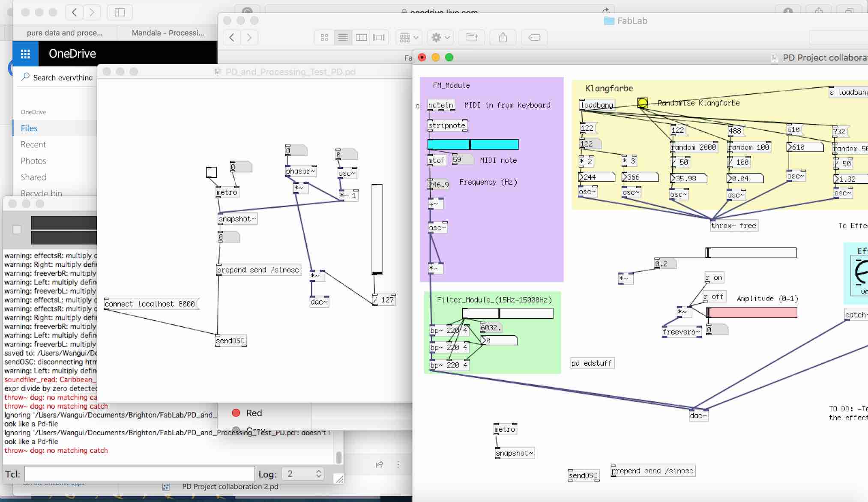Click the yellow Randomise Klangfarbe bang
The width and height of the screenshot is (868, 502).
tap(642, 103)
